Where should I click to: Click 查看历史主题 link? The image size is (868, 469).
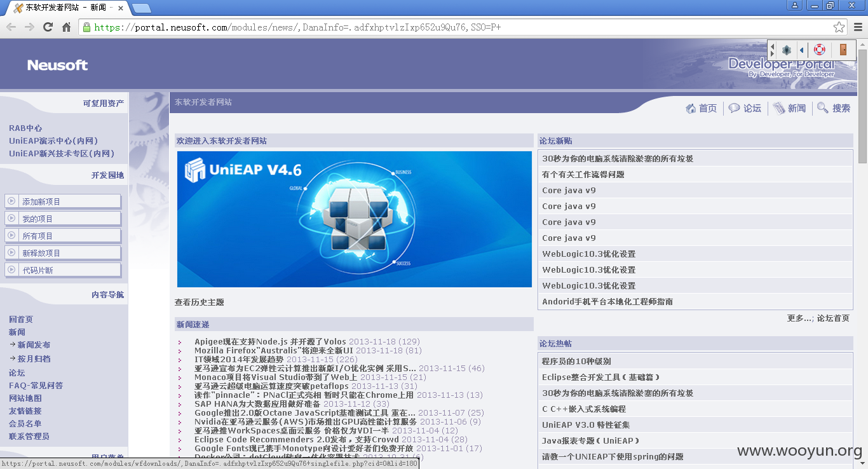coord(200,302)
